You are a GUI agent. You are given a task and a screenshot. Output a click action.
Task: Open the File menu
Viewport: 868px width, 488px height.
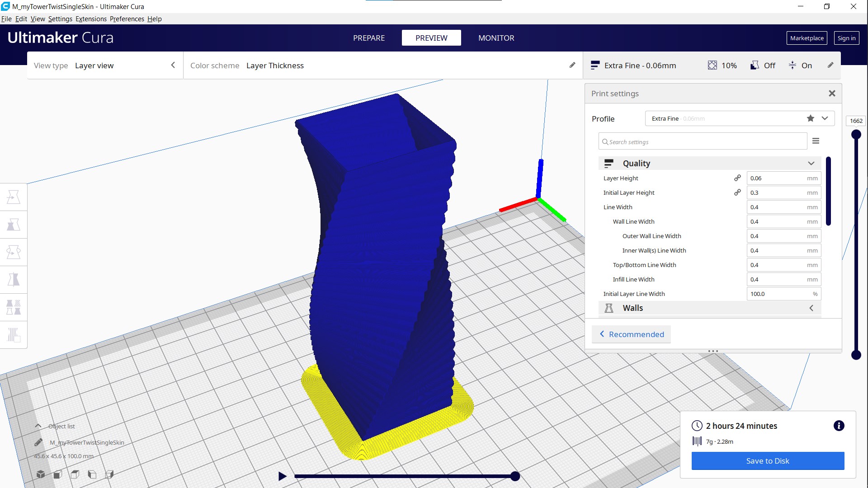point(7,19)
